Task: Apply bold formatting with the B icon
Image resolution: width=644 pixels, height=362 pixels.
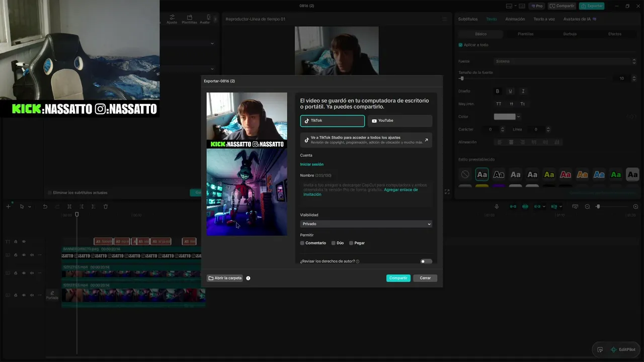Action: (498, 92)
